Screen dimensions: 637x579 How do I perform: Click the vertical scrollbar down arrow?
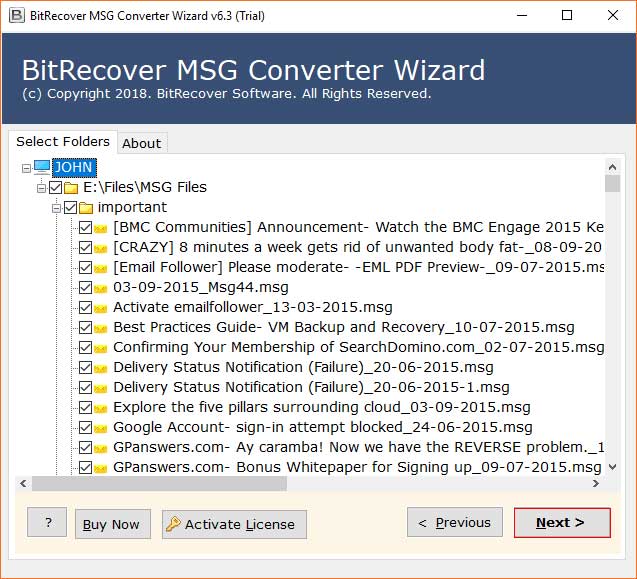coord(613,467)
